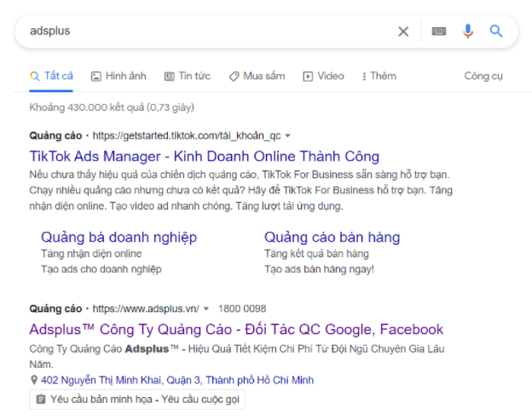532x420 pixels.
Task: Click the Tăng kết quả bán hàng text
Action: point(316,254)
